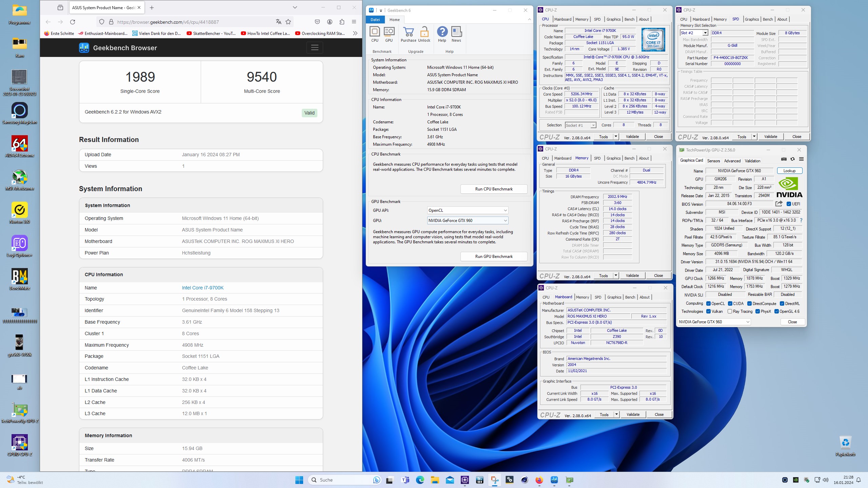
Task: Expand Tools arrow in CPU-Z CPU window
Action: click(616, 137)
